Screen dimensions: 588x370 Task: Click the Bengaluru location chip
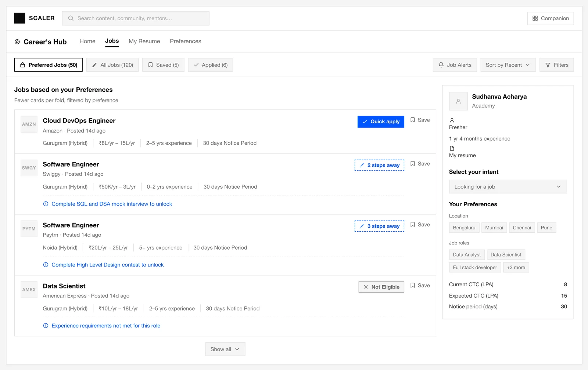coord(464,228)
